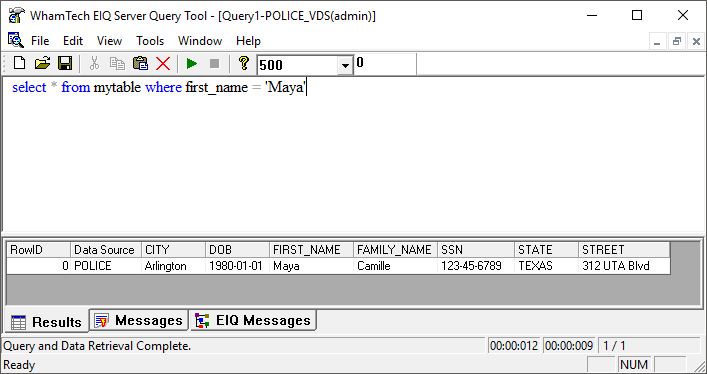Select the POLICE data source cell
This screenshot has height=374, width=707.
coord(106,266)
